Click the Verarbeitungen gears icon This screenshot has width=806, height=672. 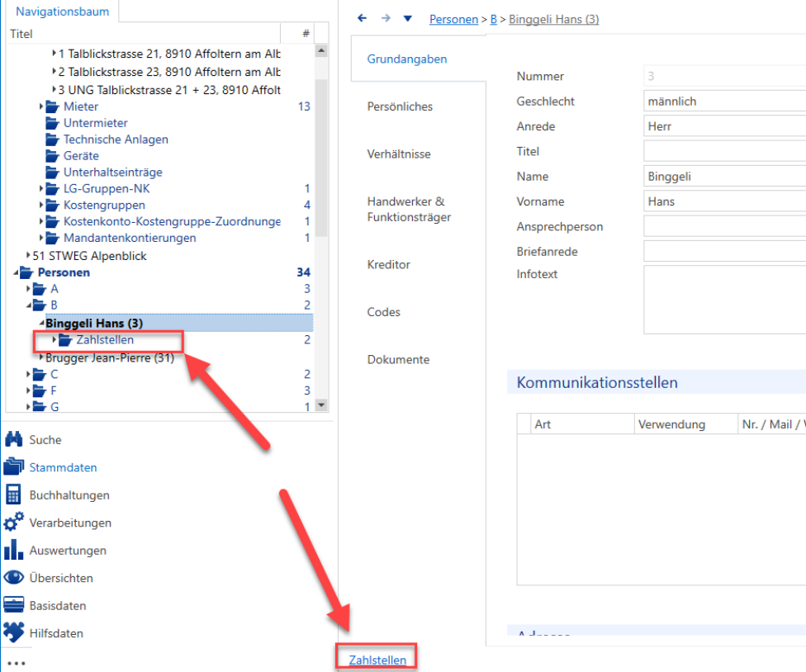13,522
